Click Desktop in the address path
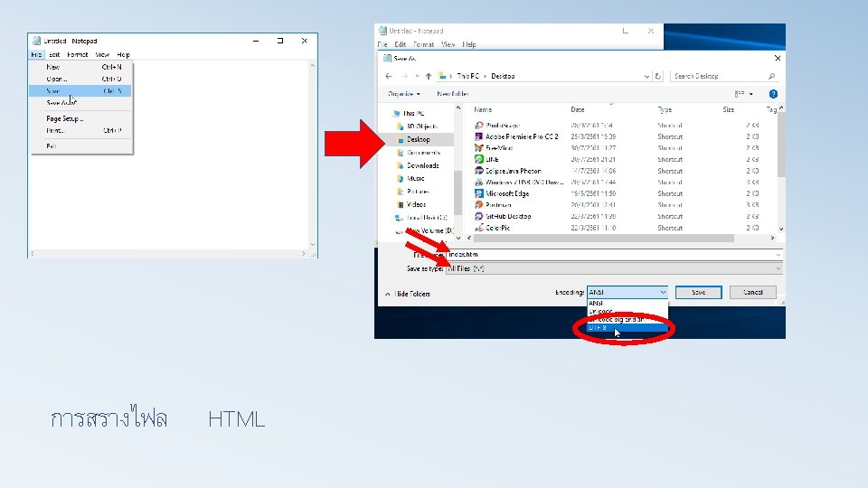The height and width of the screenshot is (488, 868). click(x=503, y=76)
